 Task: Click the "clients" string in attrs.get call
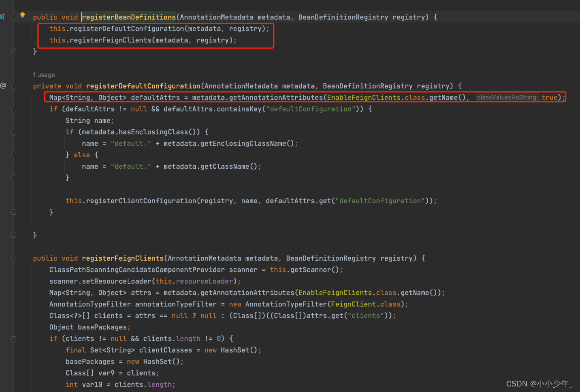click(366, 315)
